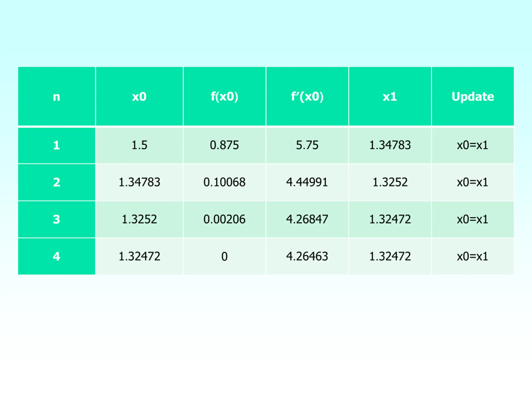Select the row number 2 cell

coord(57,182)
